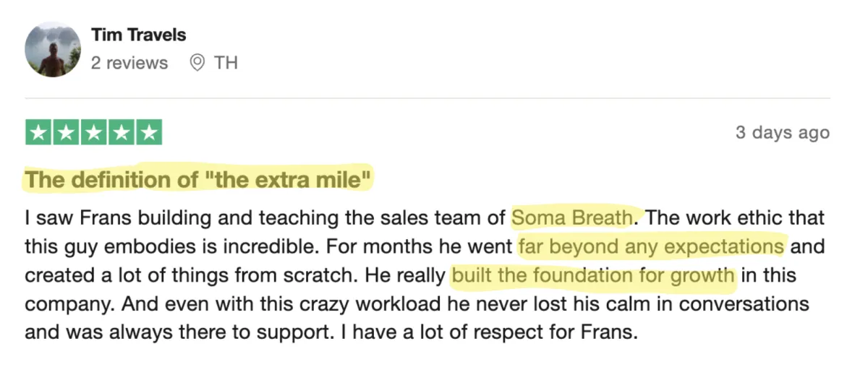Click the third green rating star
This screenshot has width=868, height=367.
(94, 133)
